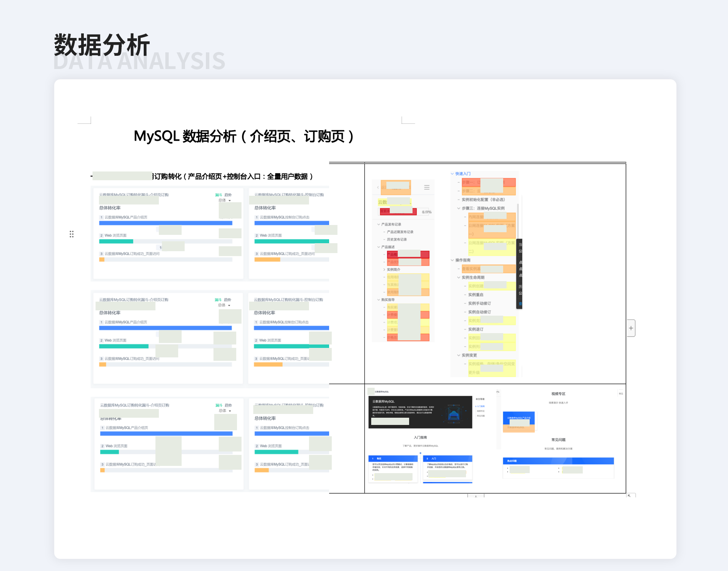Click the cloud database illustration in banner
The height and width of the screenshot is (571, 728).
(x=453, y=413)
